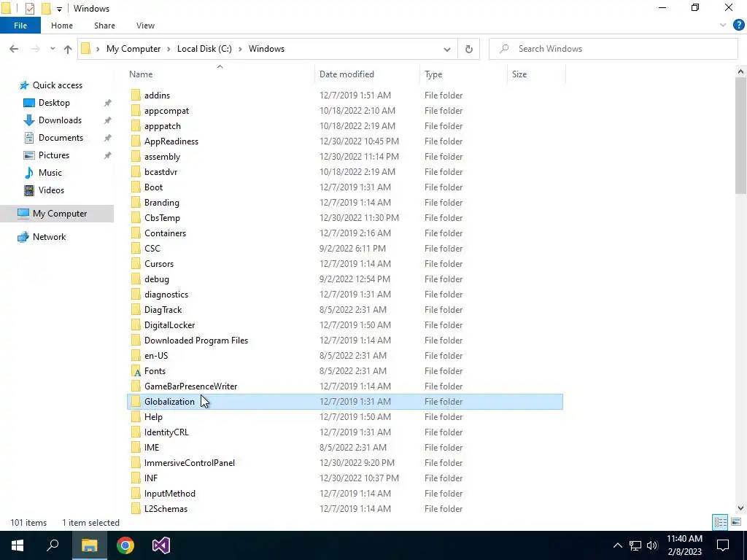Click the vertical scrollbar thumb
Image resolution: width=747 pixels, height=560 pixels.
(x=740, y=135)
